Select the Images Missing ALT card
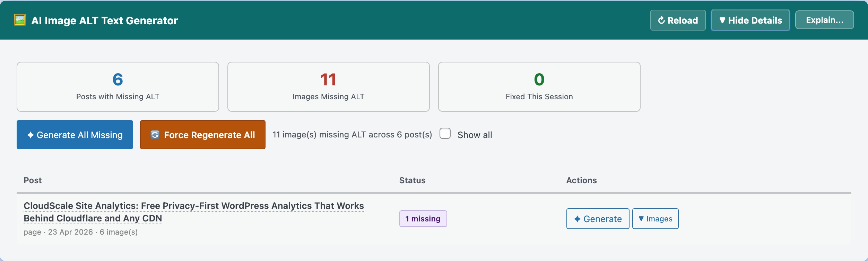This screenshot has width=868, height=261. pyautogui.click(x=329, y=87)
